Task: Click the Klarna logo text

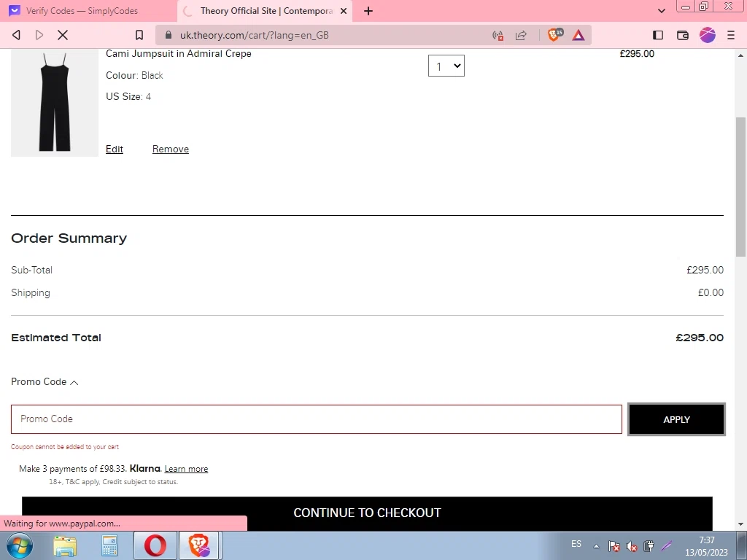Action: [145, 469]
